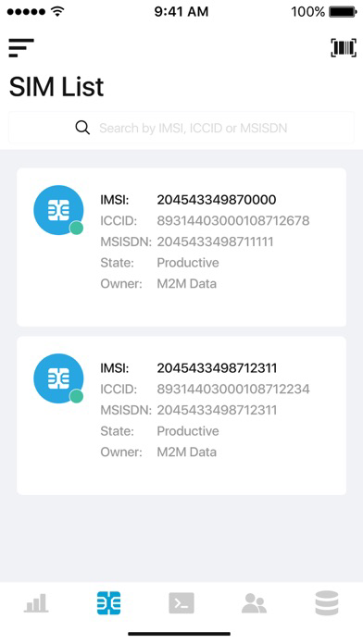Tap MSISDN 2045433498711111
The height and width of the screenshot is (644, 363).
[x=216, y=241]
